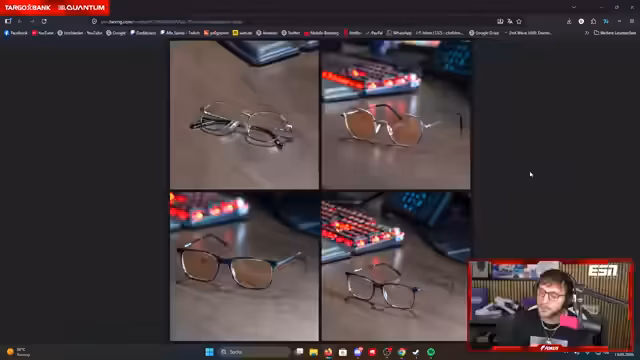Open the Windows Start menu
Viewport: 640px width, 360px height.
click(209, 352)
